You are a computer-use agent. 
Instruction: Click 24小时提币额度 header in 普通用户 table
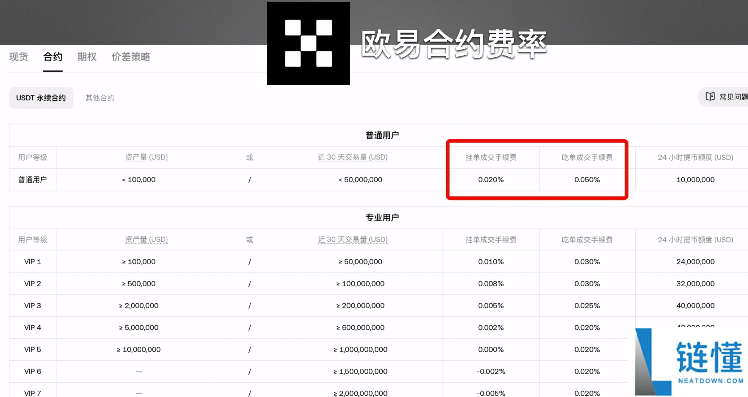point(696,157)
